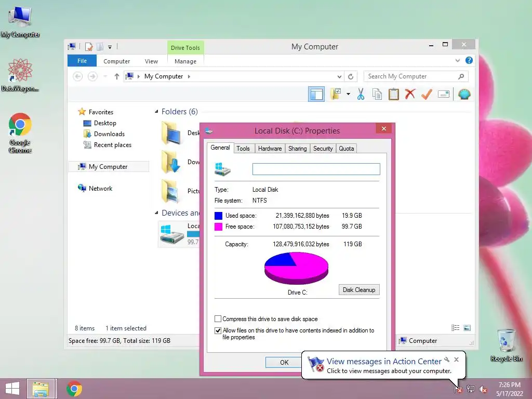Open the Computer ribbon tab
The image size is (532, 399).
(117, 61)
